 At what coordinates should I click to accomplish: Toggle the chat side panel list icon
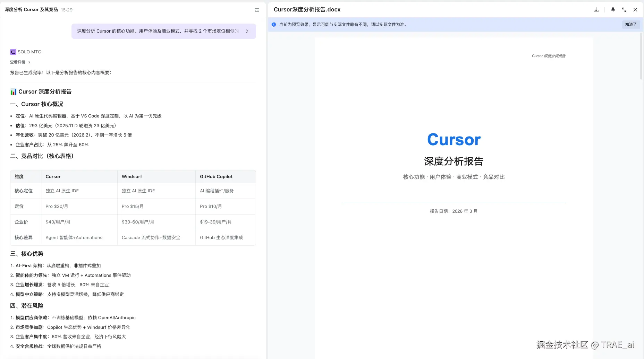point(257,10)
